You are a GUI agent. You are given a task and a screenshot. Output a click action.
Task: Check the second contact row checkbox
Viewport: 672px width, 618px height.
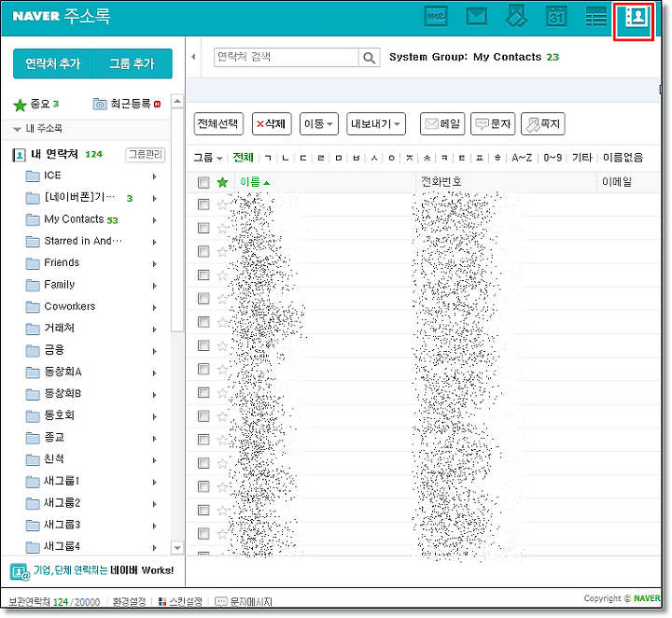pyautogui.click(x=203, y=229)
